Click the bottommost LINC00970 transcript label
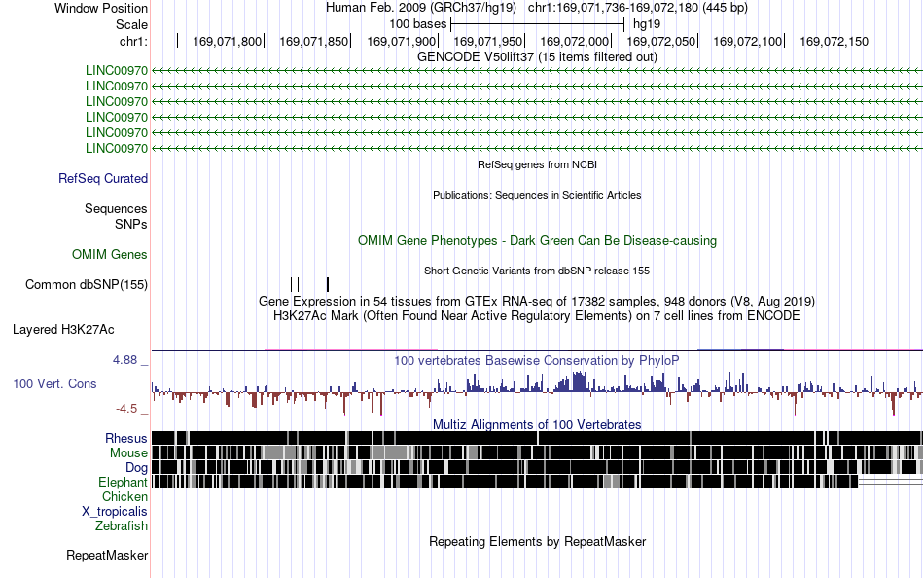This screenshot has width=924, height=578. coord(116,148)
